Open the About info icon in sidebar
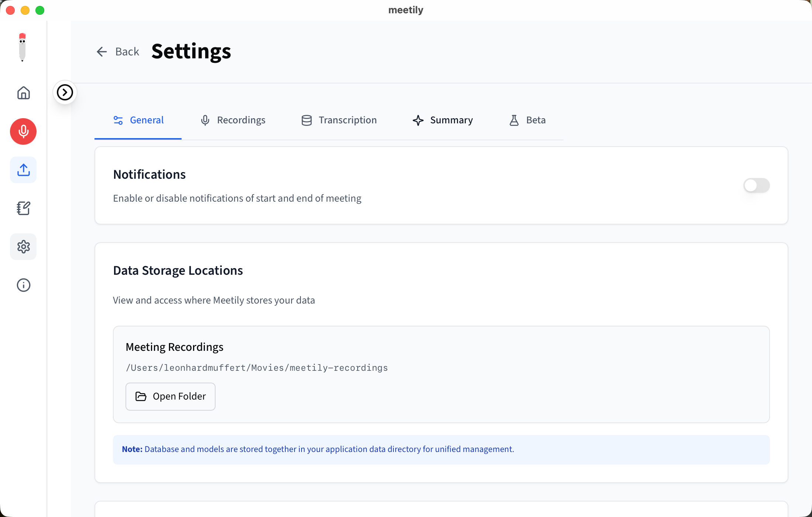The height and width of the screenshot is (517, 812). (23, 285)
